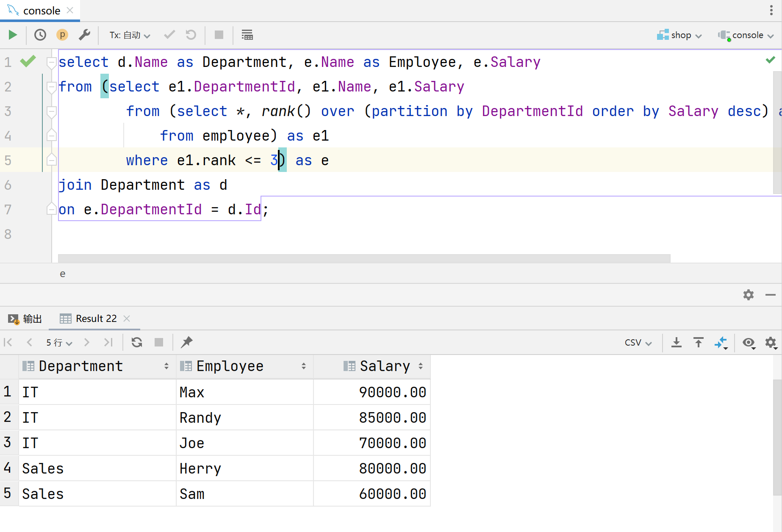This screenshot has height=532, width=782.
Task: Select the 'Herry' employee cell
Action: pos(244,468)
